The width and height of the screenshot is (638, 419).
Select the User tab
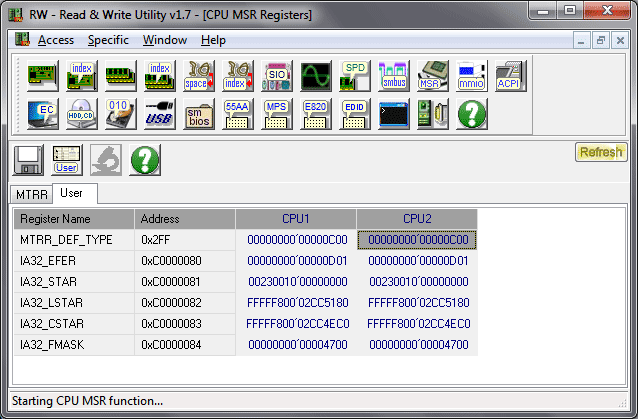(x=74, y=193)
